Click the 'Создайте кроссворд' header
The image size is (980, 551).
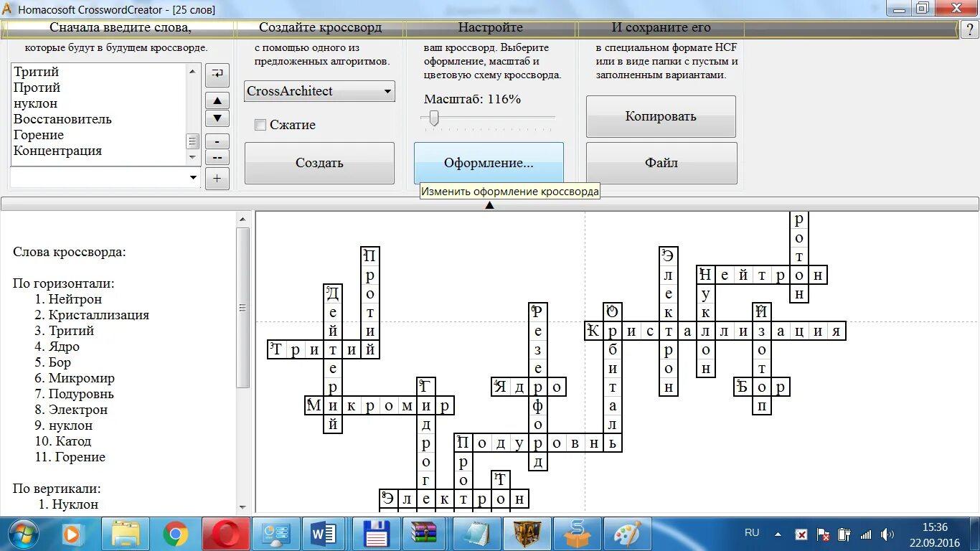pyautogui.click(x=320, y=28)
